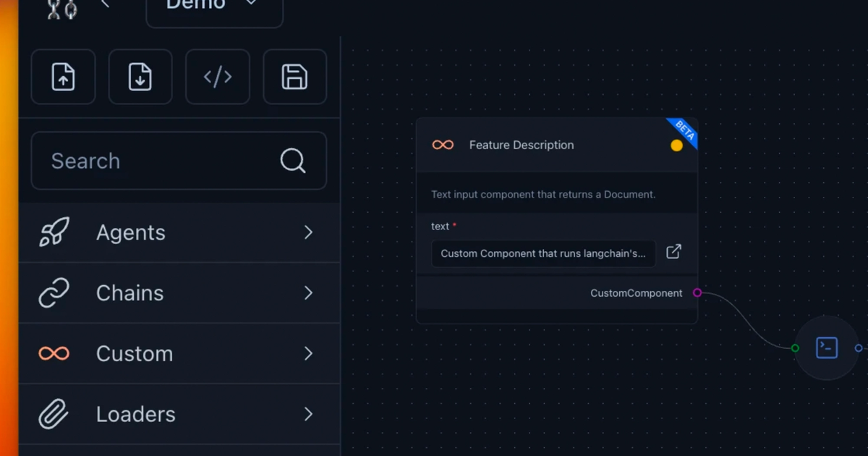Open the Agents category label
This screenshot has width=868, height=456.
tap(131, 232)
